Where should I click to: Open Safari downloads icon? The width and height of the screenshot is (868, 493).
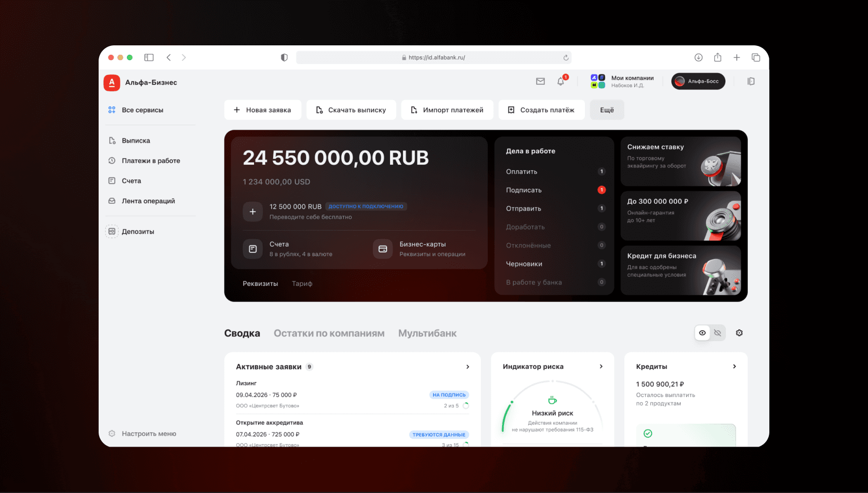tap(698, 58)
